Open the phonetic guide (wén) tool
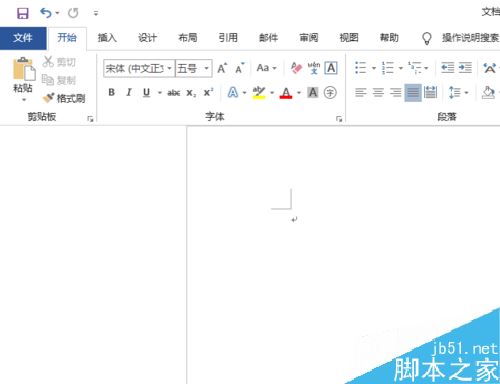The height and width of the screenshot is (384, 500). pos(313,68)
